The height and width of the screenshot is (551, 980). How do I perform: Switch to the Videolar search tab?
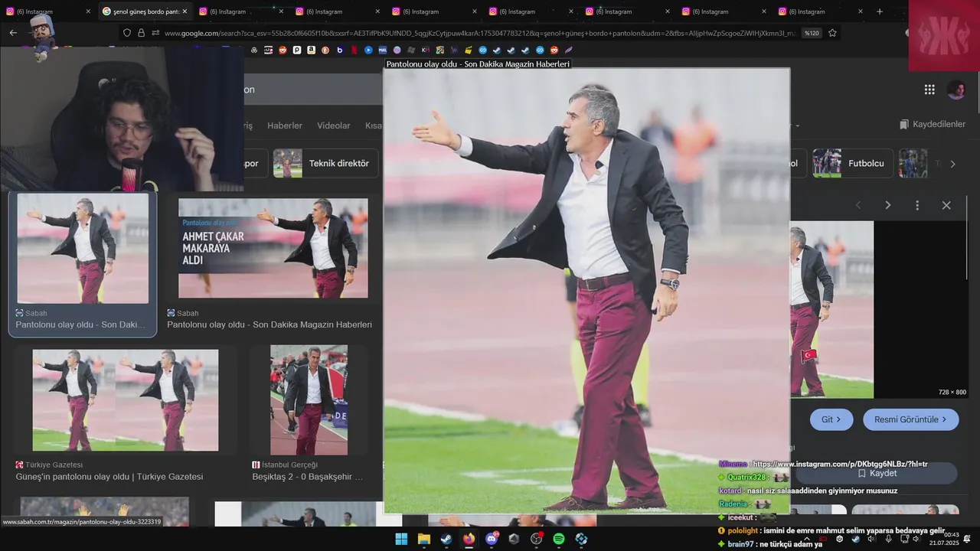(x=334, y=126)
